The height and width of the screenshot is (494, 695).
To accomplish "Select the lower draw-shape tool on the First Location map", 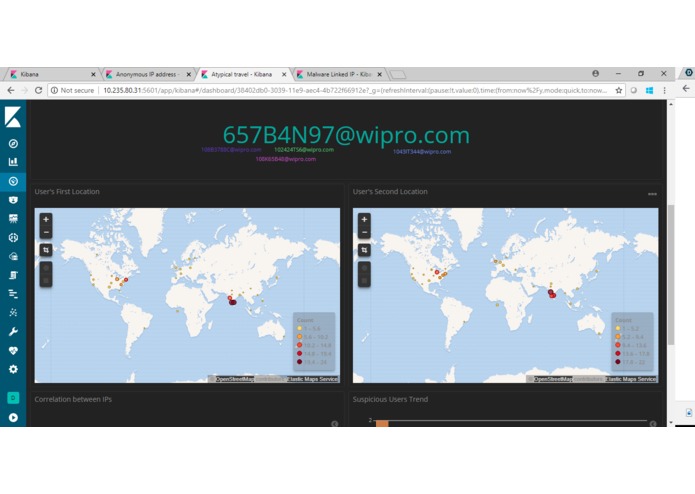I will pyautogui.click(x=46, y=280).
